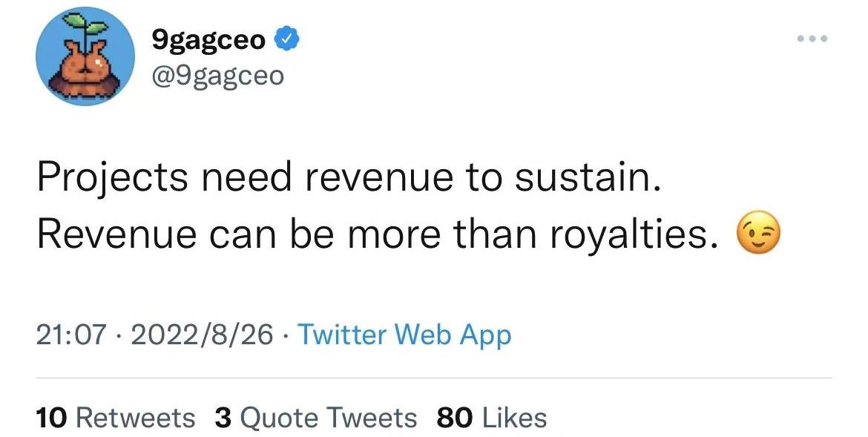The height and width of the screenshot is (437, 868).
Task: Open the @9gagceo handle link
Action: click(217, 75)
